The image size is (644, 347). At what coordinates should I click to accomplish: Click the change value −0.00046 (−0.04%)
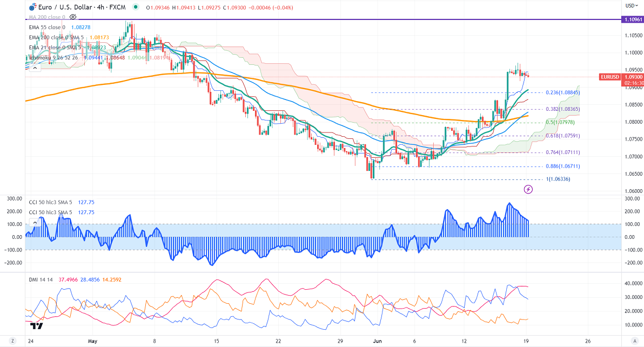click(271, 8)
